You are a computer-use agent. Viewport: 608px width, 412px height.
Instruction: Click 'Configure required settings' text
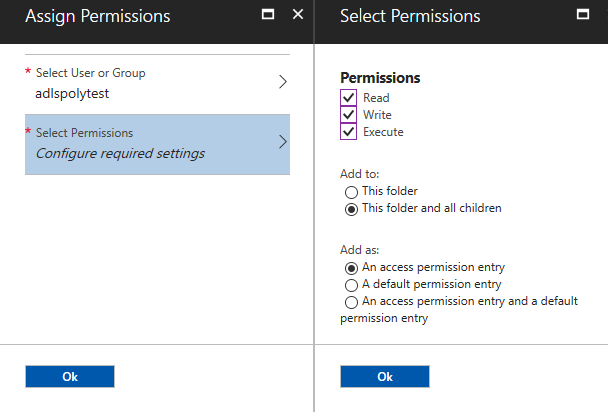coord(120,153)
